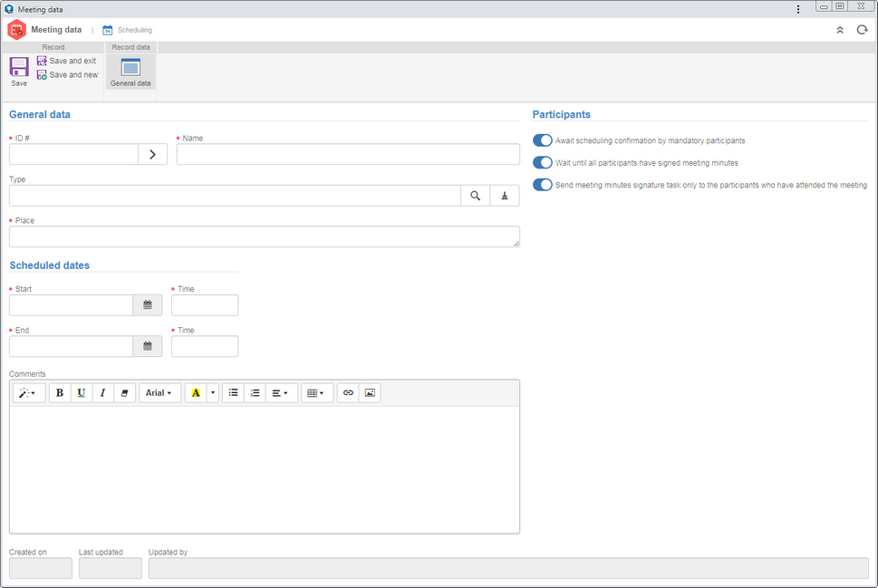Click into the Place text area

265,236
